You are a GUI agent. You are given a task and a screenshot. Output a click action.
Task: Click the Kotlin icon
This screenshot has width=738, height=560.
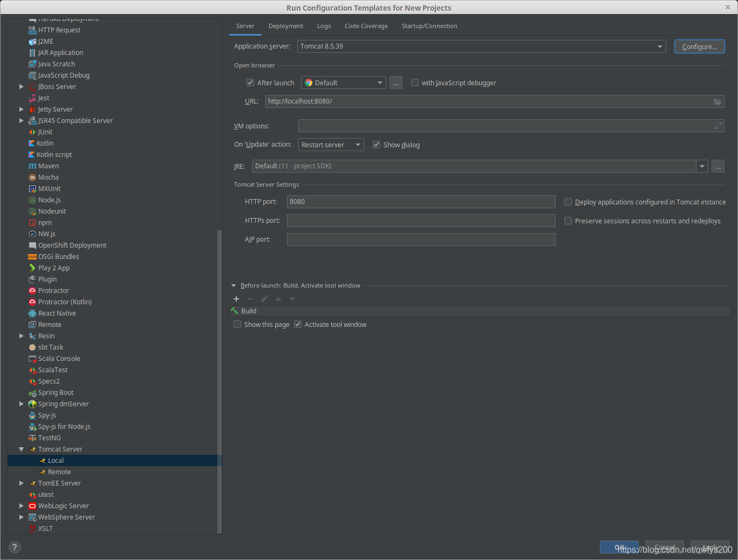coord(32,144)
